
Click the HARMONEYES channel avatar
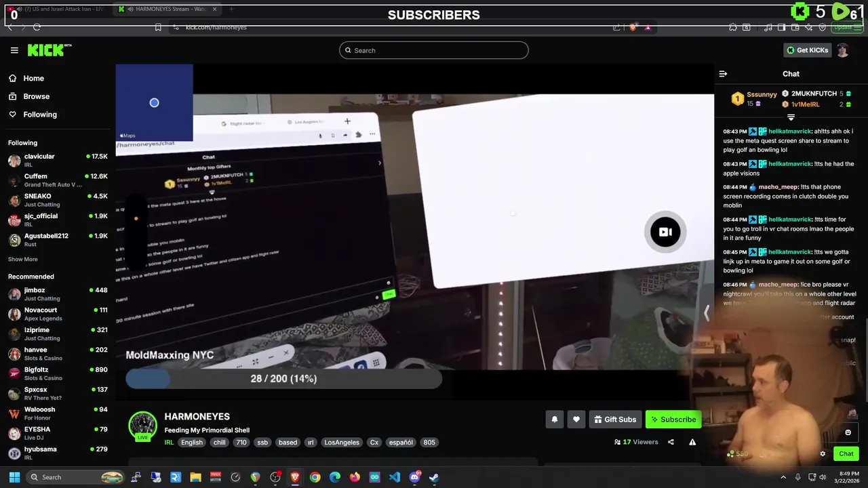[x=142, y=426]
